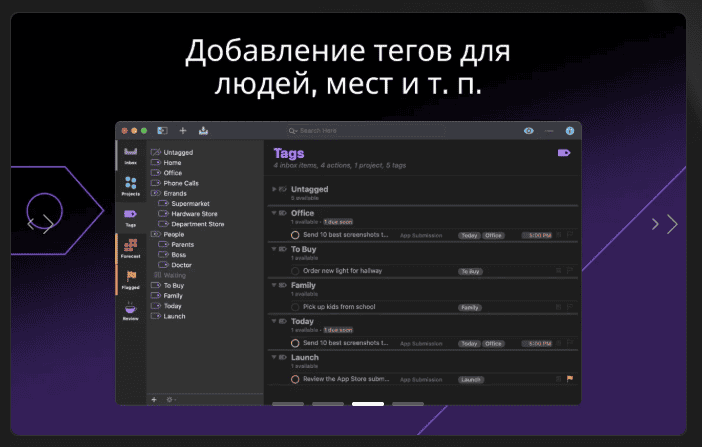Complete Send 10 best screenshots under Today

[x=295, y=343]
